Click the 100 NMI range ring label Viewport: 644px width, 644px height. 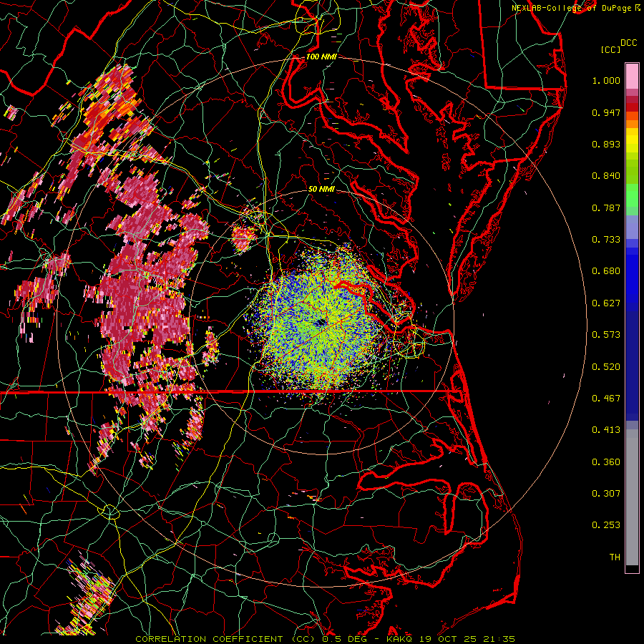click(x=321, y=57)
